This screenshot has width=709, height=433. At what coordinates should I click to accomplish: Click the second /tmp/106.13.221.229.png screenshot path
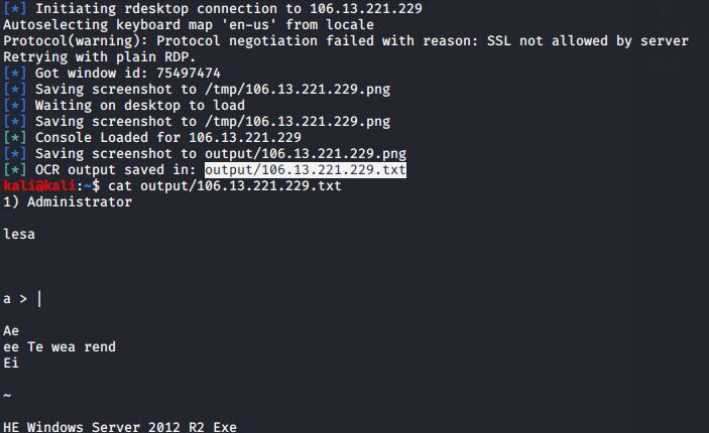tap(298, 122)
